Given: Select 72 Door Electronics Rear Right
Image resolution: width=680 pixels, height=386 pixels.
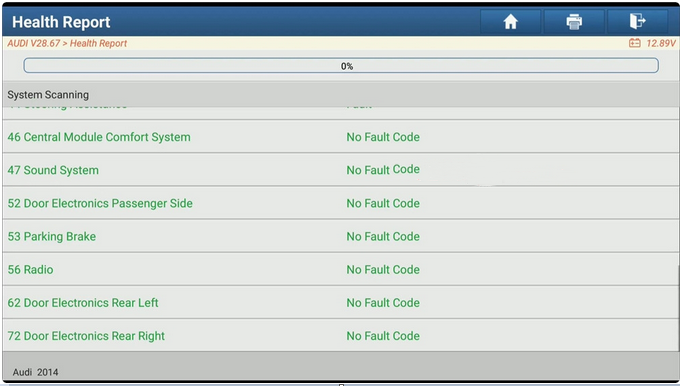Looking at the screenshot, I should click(x=340, y=336).
